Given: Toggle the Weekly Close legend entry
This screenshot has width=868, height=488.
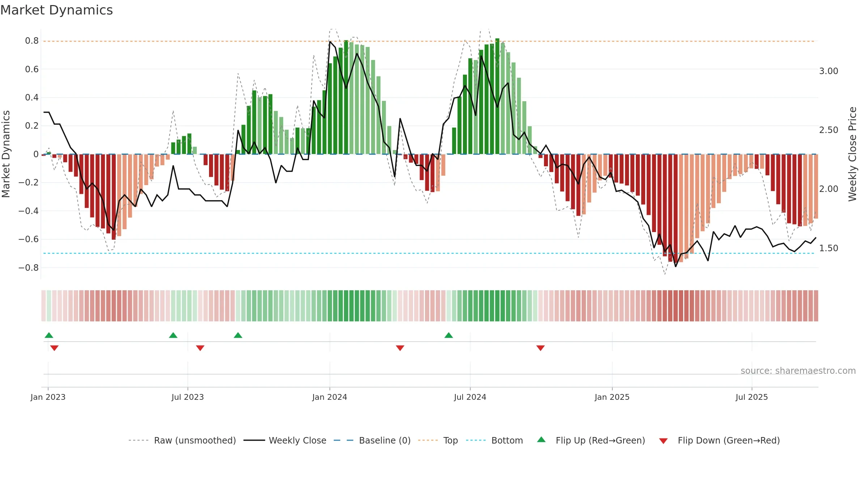Looking at the screenshot, I should pyautogui.click(x=285, y=440).
